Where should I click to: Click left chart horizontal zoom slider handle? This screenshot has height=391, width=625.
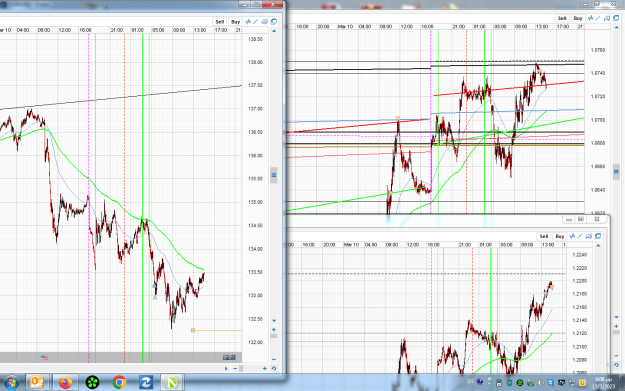pyautogui.click(x=241, y=369)
